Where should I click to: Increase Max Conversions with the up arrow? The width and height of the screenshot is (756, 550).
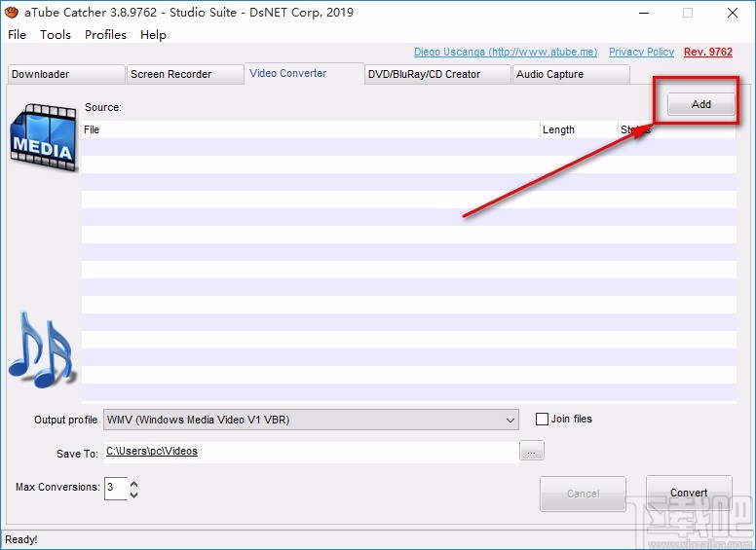pyautogui.click(x=134, y=484)
